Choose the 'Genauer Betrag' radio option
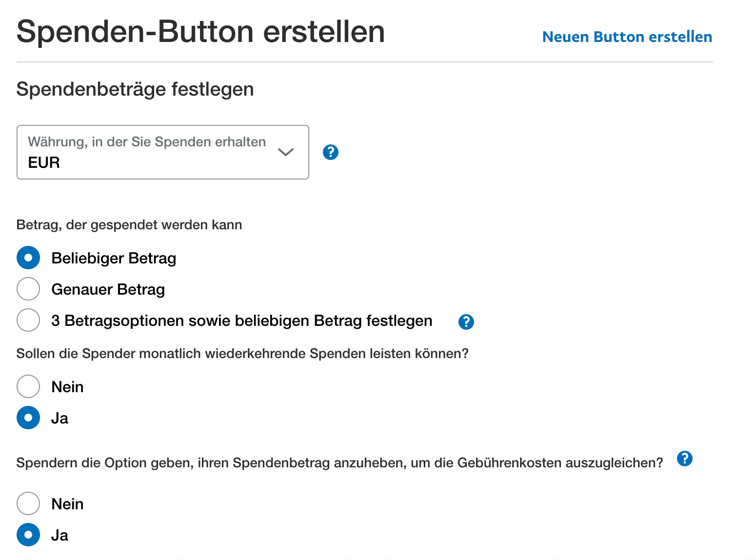Viewport: 756px width, 560px height. pos(28,289)
